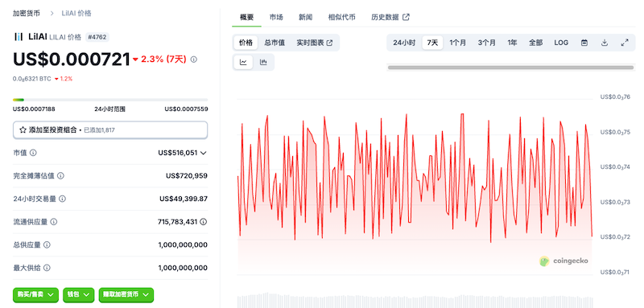Switch to the 相似代币 tab
Viewport: 644px width, 308px height.
click(341, 17)
